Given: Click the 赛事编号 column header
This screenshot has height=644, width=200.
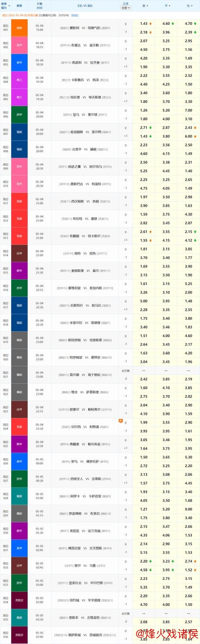Looking at the screenshot, I should (4, 6).
